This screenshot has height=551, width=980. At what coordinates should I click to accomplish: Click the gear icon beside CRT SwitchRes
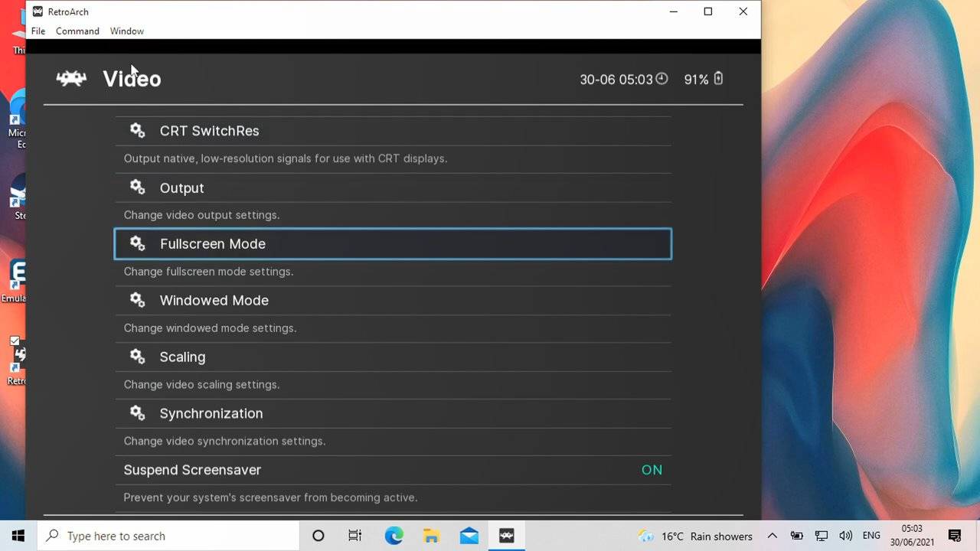point(138,131)
